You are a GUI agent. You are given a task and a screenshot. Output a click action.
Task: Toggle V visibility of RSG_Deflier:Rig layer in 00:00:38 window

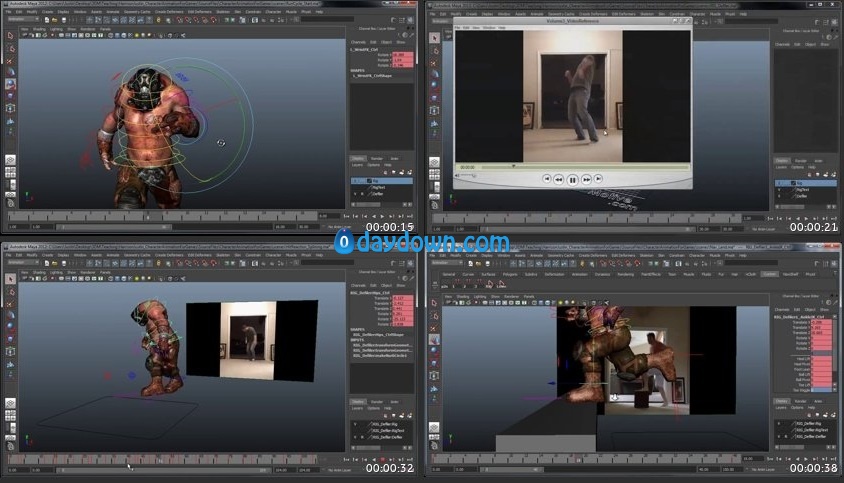click(x=779, y=424)
